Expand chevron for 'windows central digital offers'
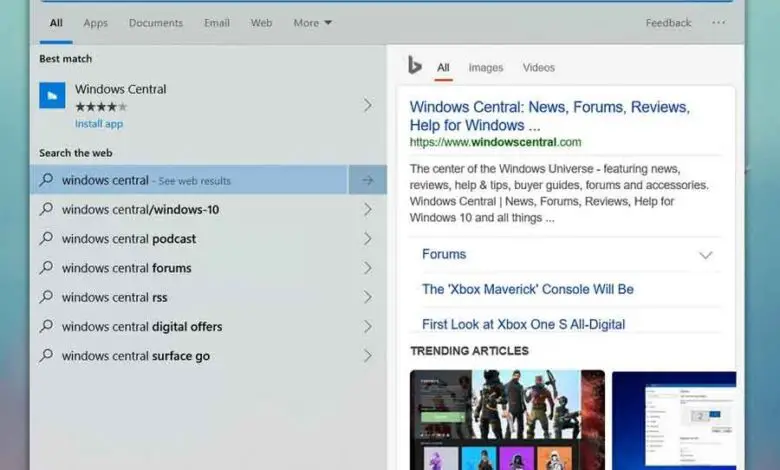Image resolution: width=780 pixels, height=470 pixels. pyautogui.click(x=368, y=326)
